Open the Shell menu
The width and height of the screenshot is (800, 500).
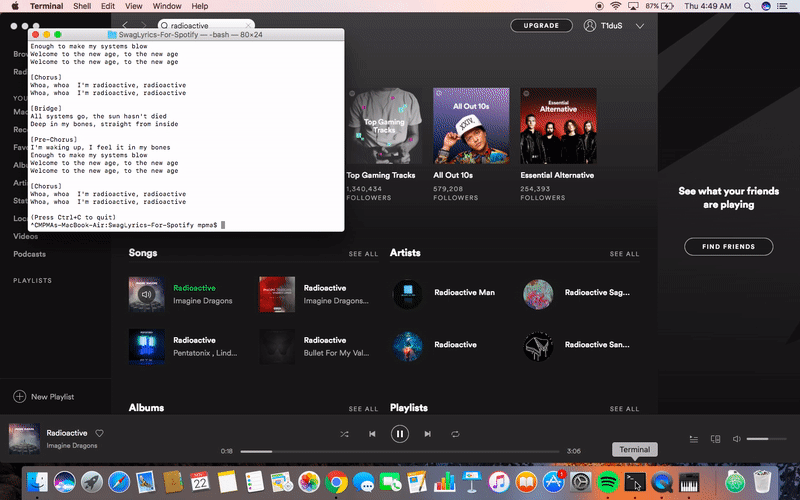coord(82,6)
